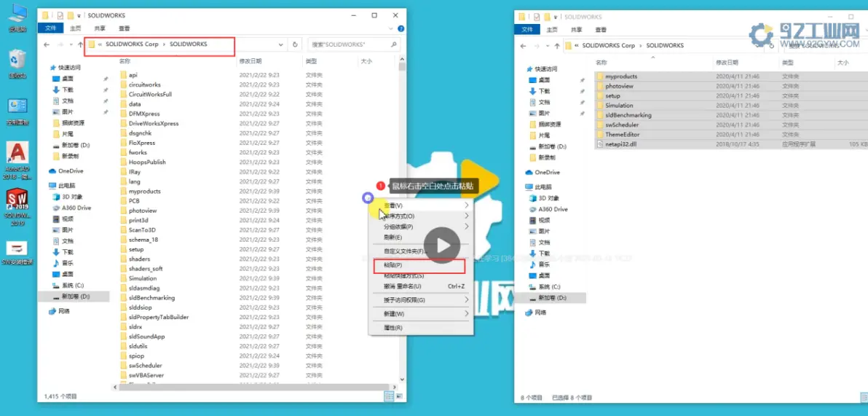Viewport: 868px width, 416px height.
Task: Sort by 类型 column in right window
Action: pos(789,63)
